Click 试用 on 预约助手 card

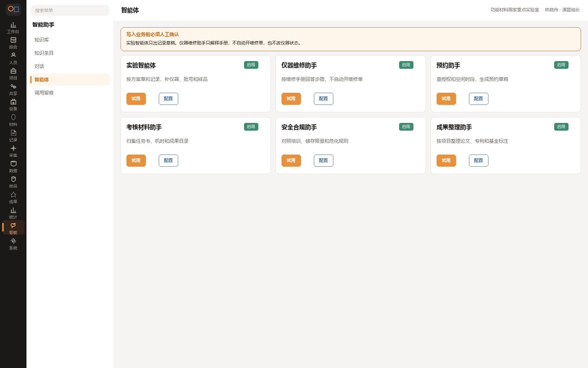click(x=446, y=99)
